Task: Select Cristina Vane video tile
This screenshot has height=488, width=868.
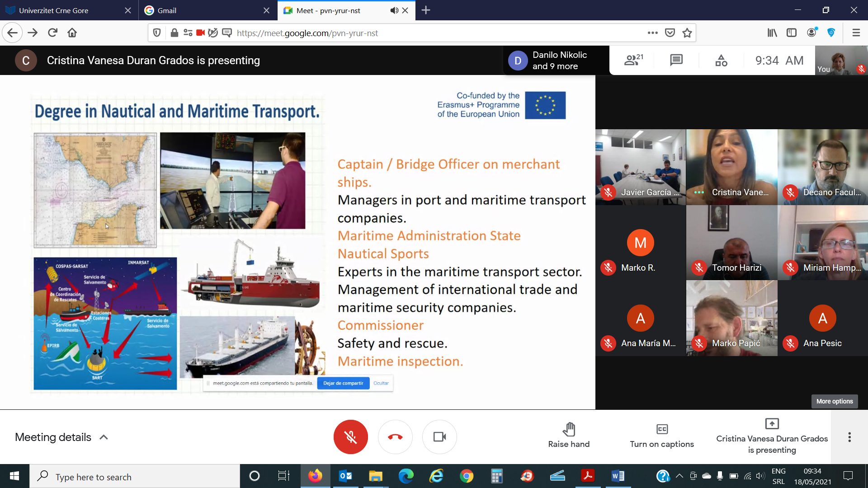Action: [x=732, y=167]
